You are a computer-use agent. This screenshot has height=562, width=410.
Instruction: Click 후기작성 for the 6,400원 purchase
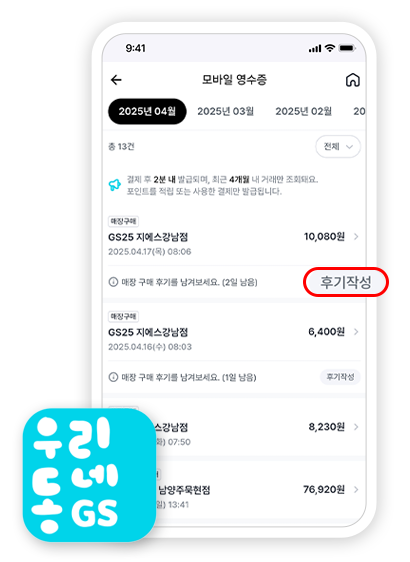point(340,377)
